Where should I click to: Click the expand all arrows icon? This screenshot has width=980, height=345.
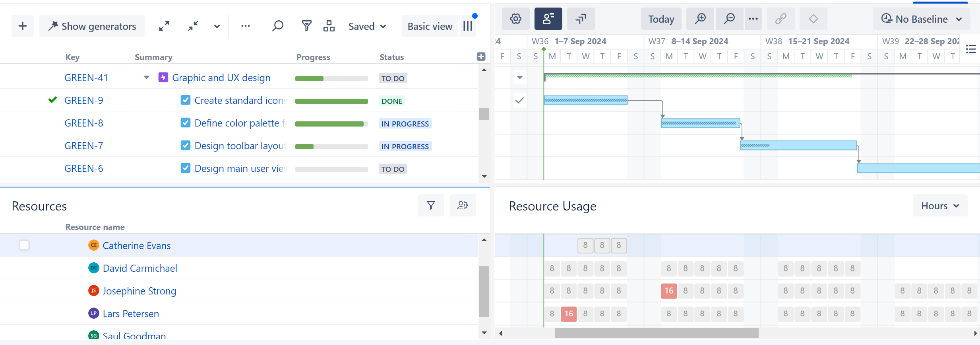164,26
